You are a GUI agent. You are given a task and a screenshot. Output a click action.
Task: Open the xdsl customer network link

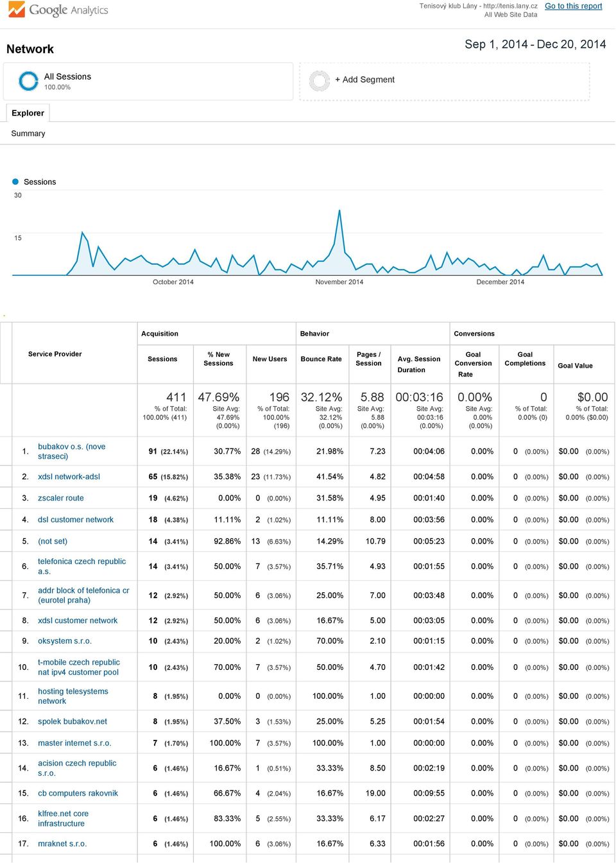point(78,620)
